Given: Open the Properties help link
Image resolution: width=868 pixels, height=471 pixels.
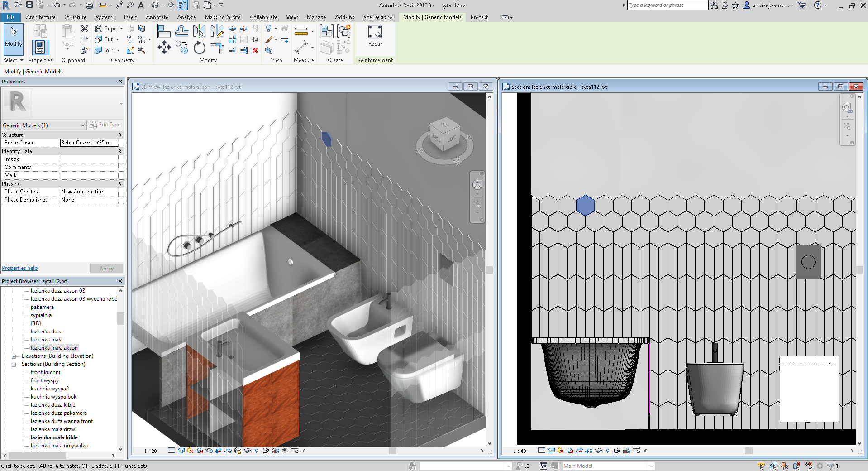Looking at the screenshot, I should pyautogui.click(x=19, y=268).
